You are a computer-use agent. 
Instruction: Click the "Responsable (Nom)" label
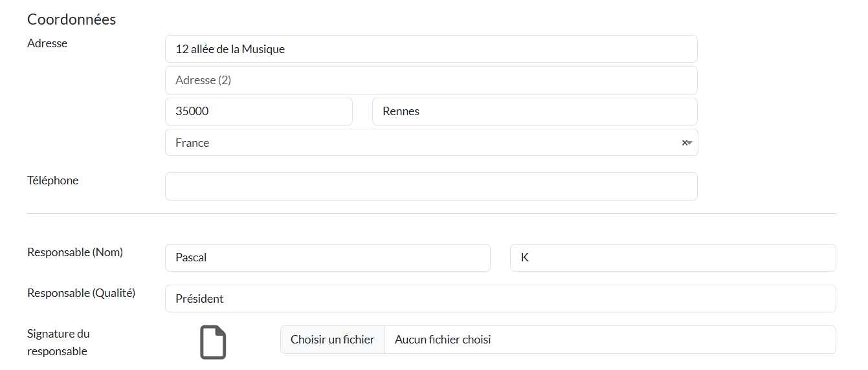(75, 252)
